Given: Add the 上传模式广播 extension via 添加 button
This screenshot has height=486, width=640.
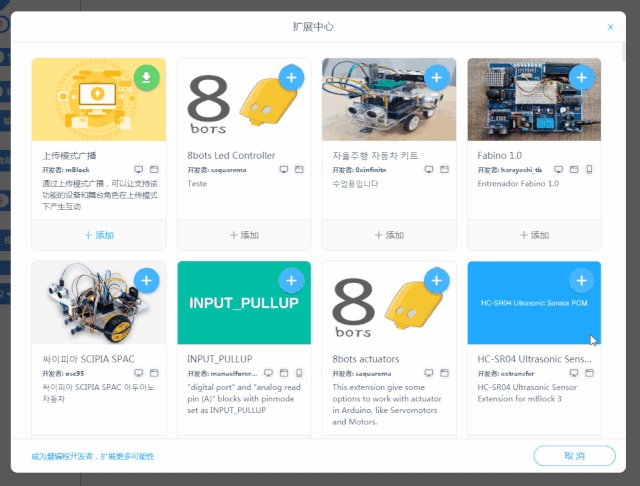Looking at the screenshot, I should (99, 235).
